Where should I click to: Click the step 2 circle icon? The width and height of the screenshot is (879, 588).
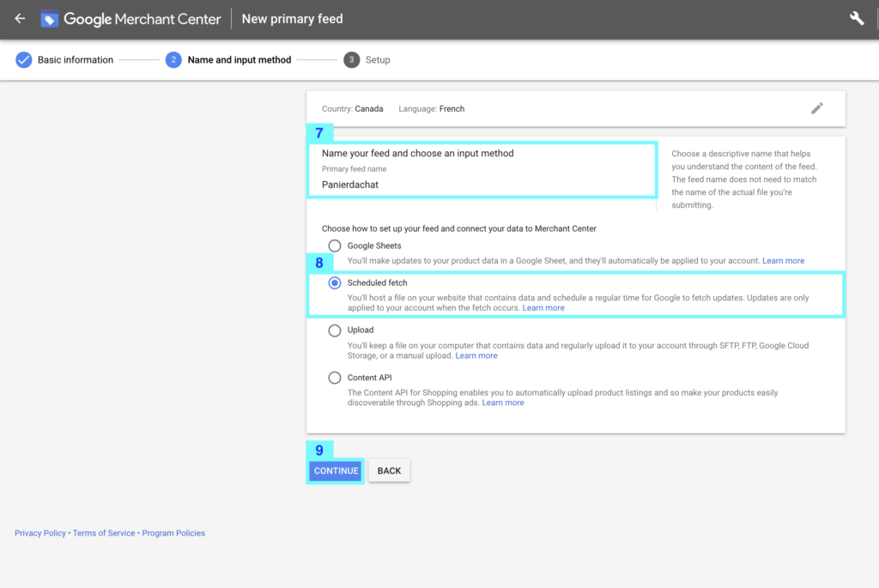(173, 60)
